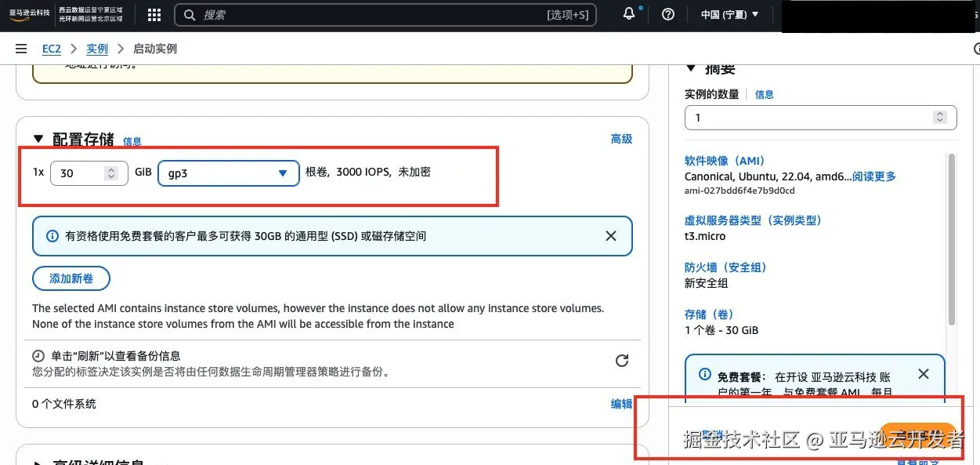The height and width of the screenshot is (465, 980).
Task: Click the info icon in free tier storage notice
Action: tap(52, 236)
